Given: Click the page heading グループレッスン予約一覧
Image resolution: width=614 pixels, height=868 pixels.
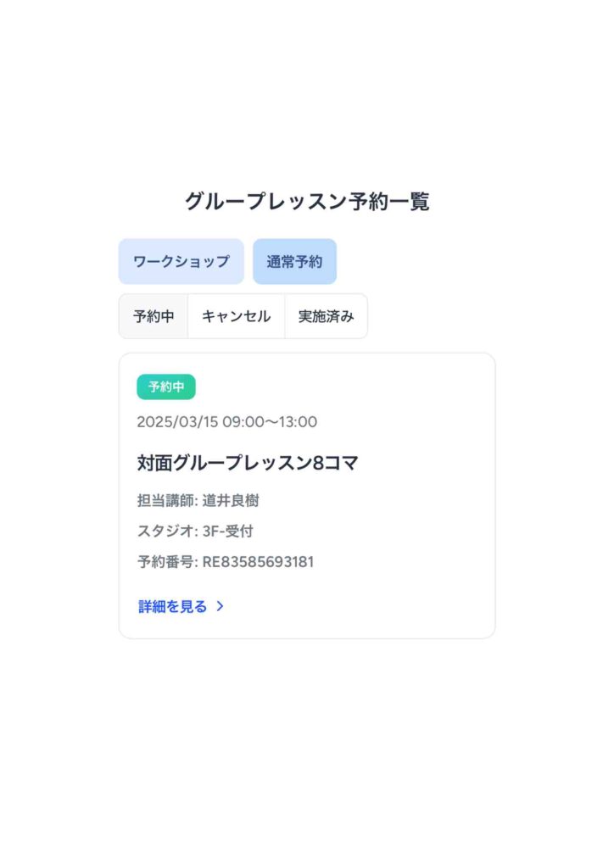Looking at the screenshot, I should [307, 201].
